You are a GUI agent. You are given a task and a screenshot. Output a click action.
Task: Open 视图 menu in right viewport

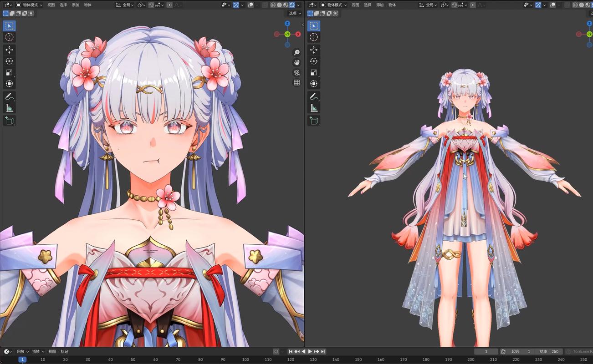pos(356,5)
